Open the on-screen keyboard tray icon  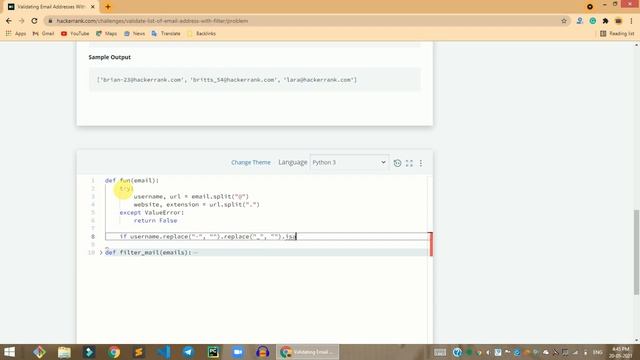(440, 352)
